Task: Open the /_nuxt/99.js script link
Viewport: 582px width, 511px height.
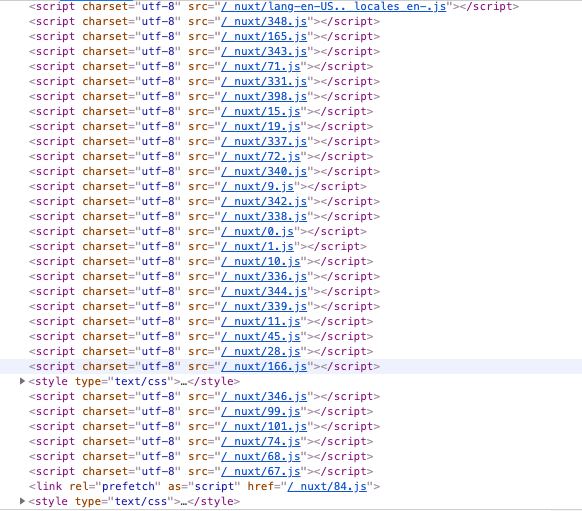Action: [261, 411]
